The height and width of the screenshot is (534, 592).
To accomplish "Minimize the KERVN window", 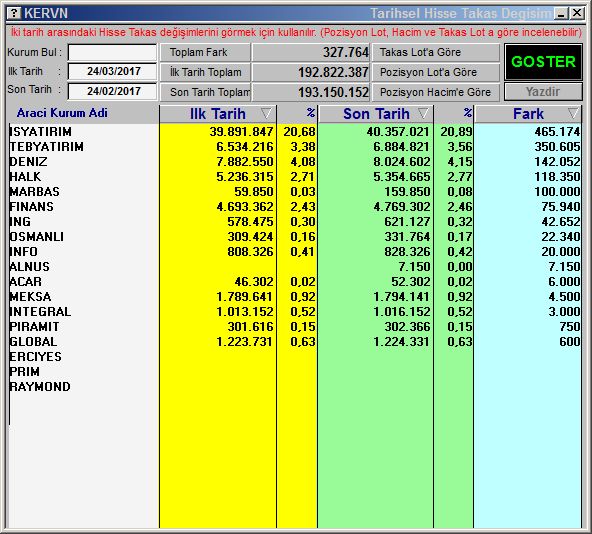I will pos(561,14).
